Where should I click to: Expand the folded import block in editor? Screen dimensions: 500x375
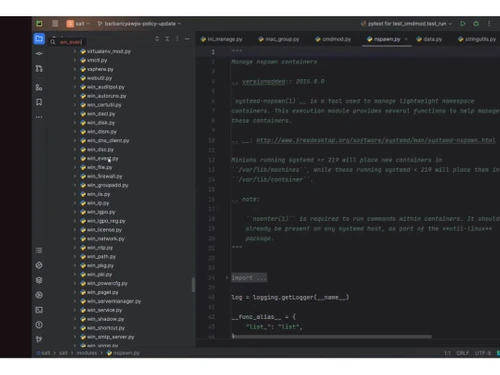tap(227, 278)
